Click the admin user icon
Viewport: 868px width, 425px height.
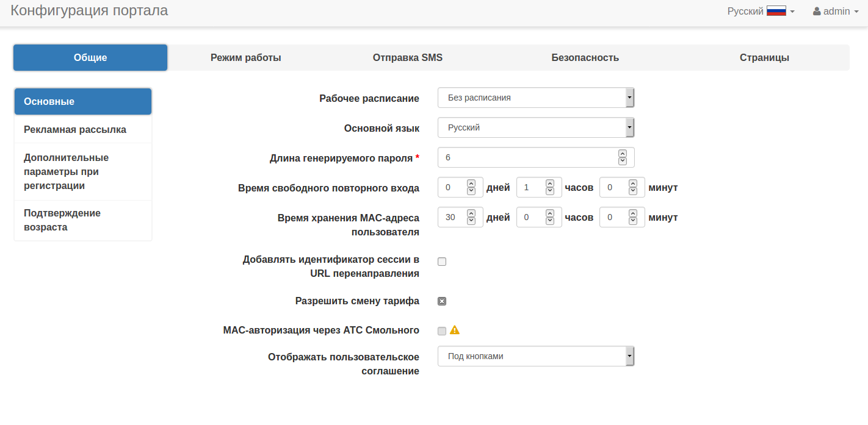817,11
